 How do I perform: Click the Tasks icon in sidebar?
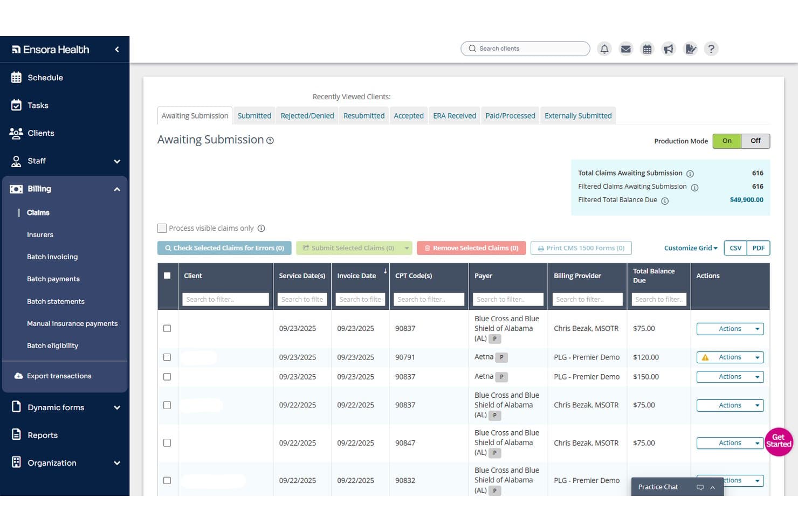[16, 105]
